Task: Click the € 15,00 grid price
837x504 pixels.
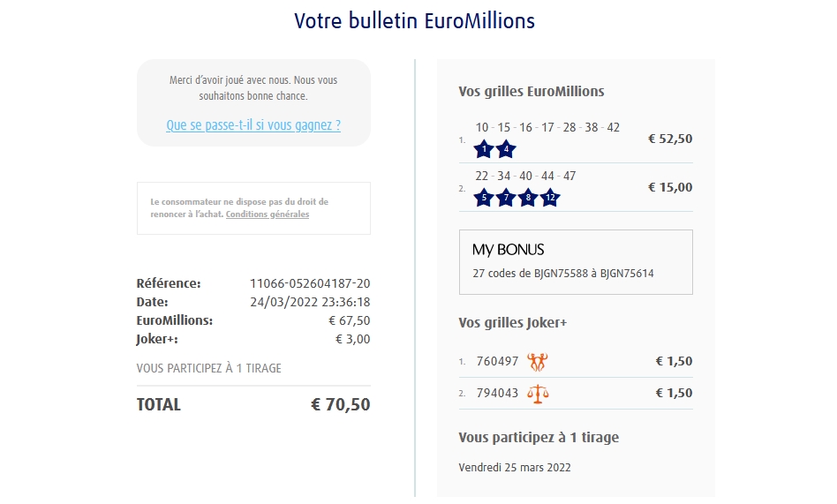Action: tap(670, 187)
